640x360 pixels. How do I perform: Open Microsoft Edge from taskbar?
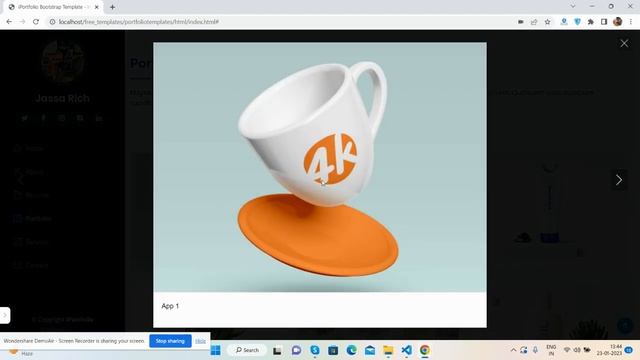click(351, 350)
